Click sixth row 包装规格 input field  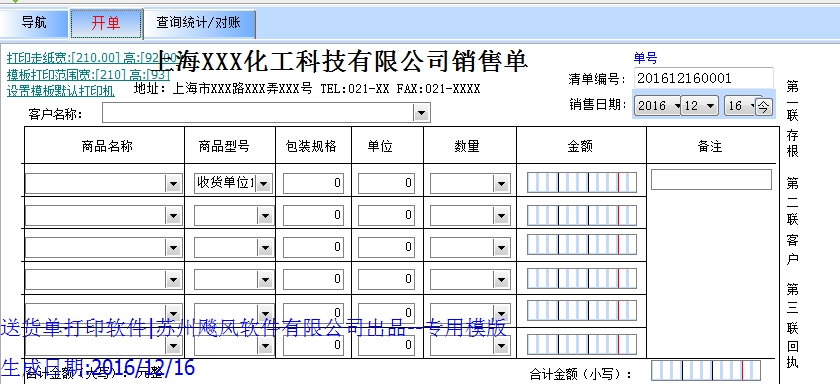tap(313, 345)
